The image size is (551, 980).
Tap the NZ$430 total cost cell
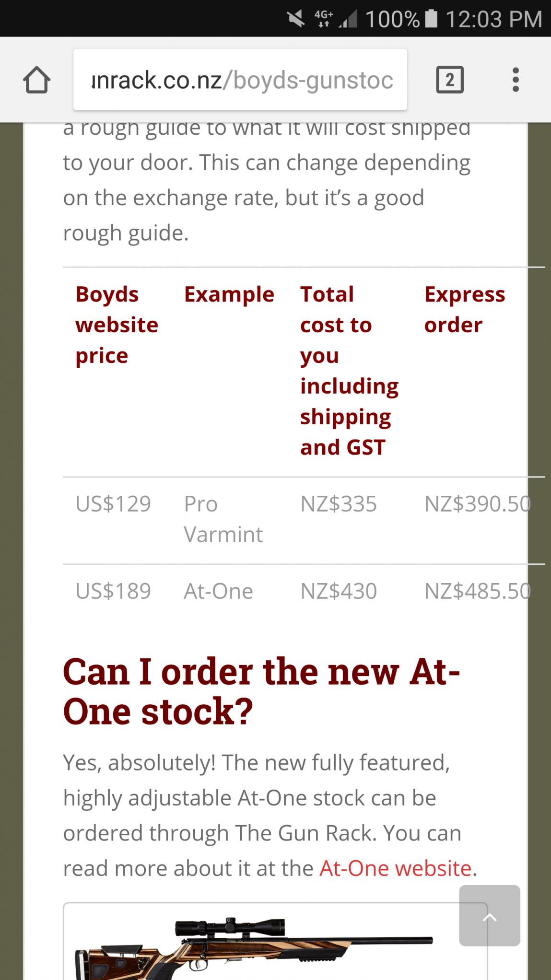coord(339,591)
